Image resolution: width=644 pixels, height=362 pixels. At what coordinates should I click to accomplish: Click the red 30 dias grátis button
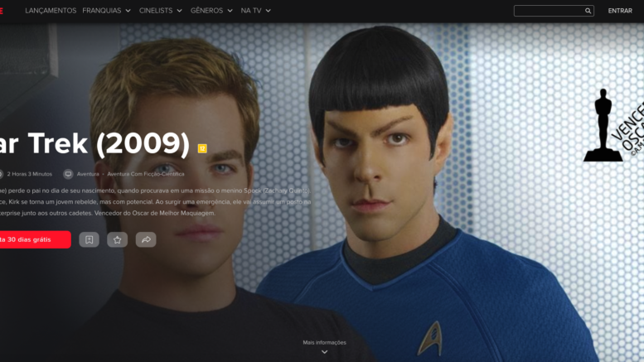[35, 239]
